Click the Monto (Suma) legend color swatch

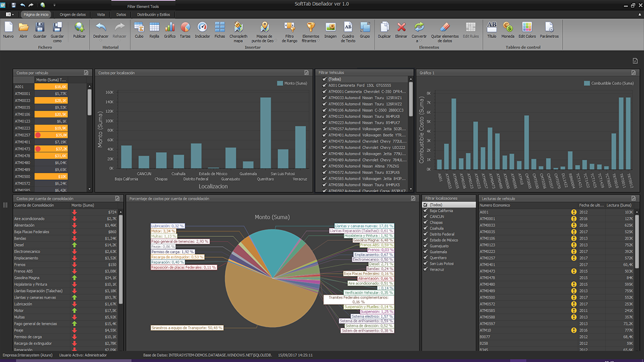pos(280,83)
